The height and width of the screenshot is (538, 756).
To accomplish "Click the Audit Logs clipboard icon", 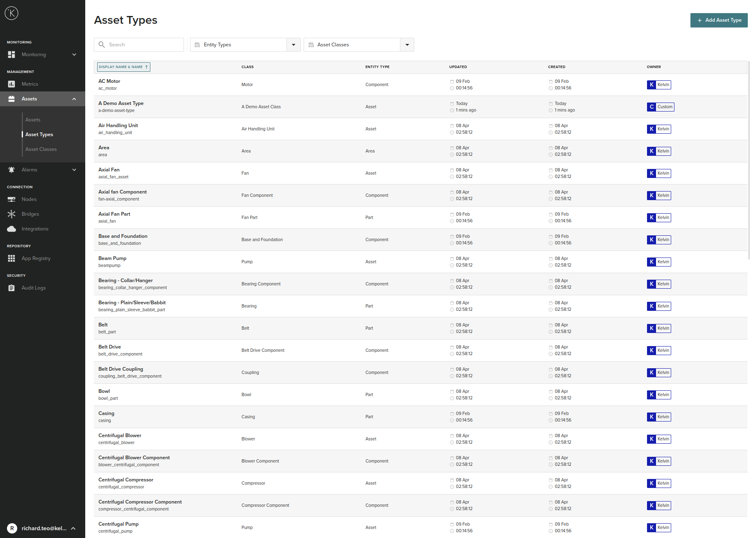I will coord(11,288).
